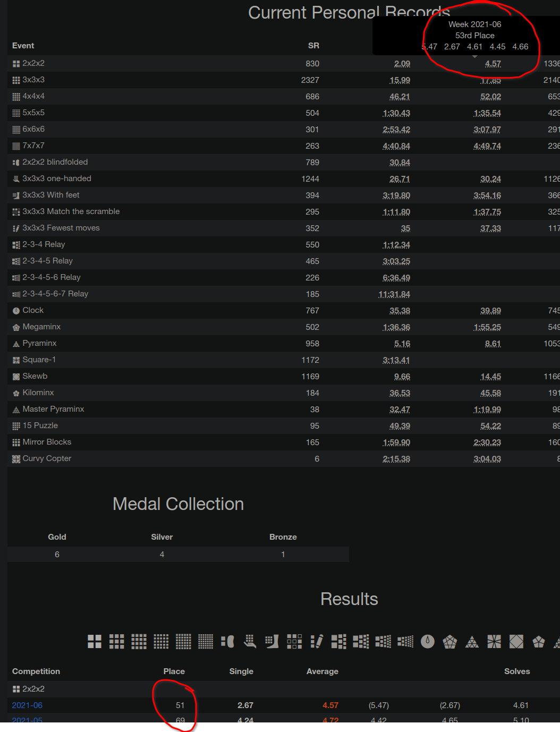Click the 3x3x3 single record 15.99
The height and width of the screenshot is (732, 560).
(400, 80)
